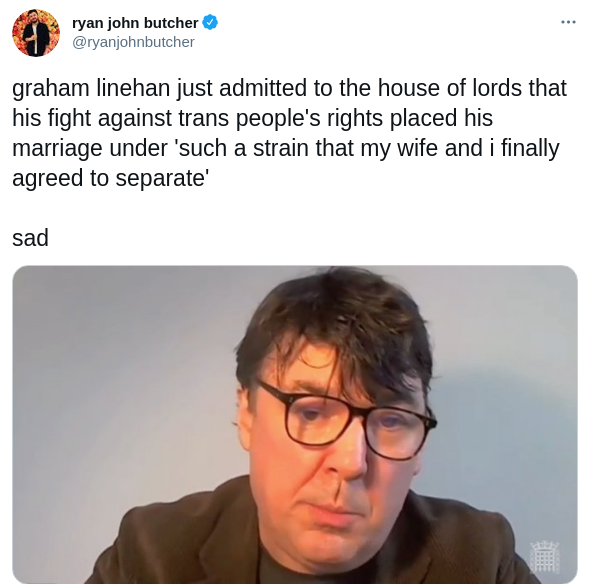The width and height of the screenshot is (590, 584).
Task: Click the Parliament portcullis watermark logo
Action: (x=544, y=557)
